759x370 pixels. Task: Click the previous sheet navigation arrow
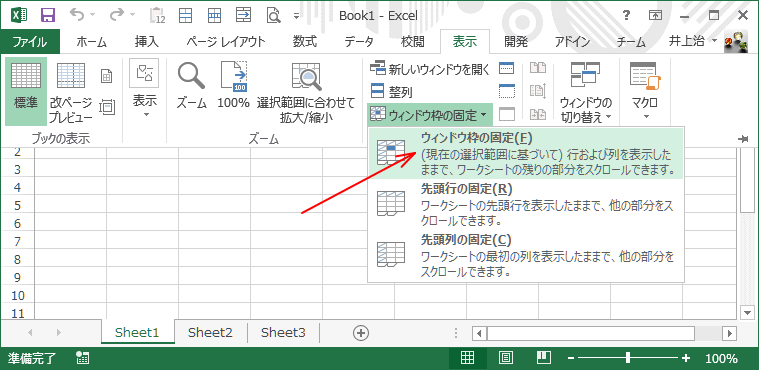click(x=30, y=333)
